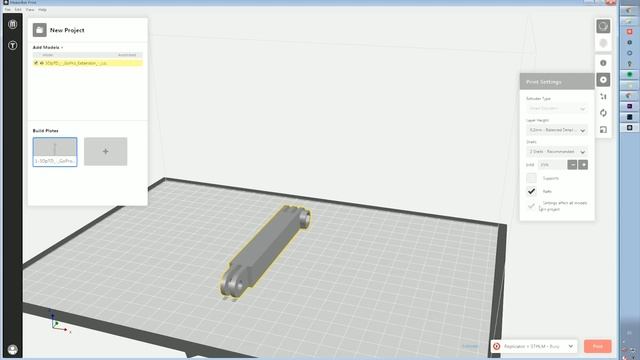Open the Replicator printer selector dropdown
640x360 pixels.
click(534, 346)
